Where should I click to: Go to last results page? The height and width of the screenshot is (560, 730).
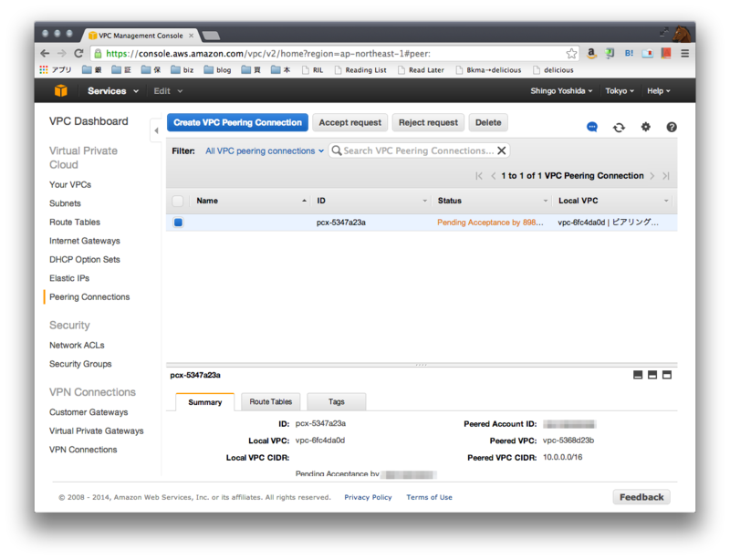click(666, 176)
